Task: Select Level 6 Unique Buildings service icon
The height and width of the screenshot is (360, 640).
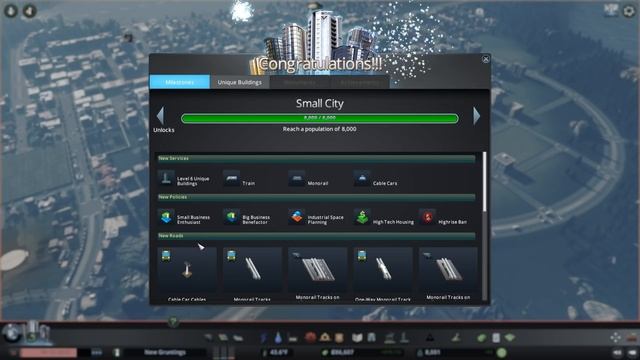Action: pos(166,178)
